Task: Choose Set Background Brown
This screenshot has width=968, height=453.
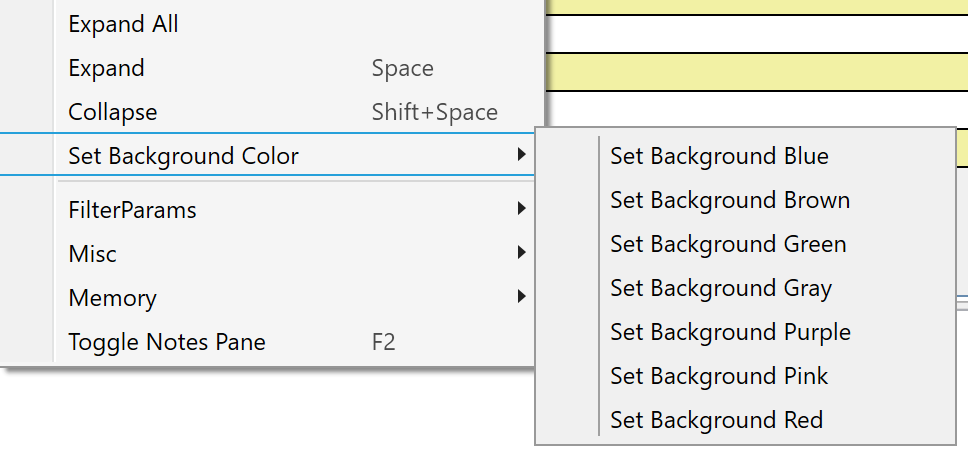Action: [x=730, y=200]
